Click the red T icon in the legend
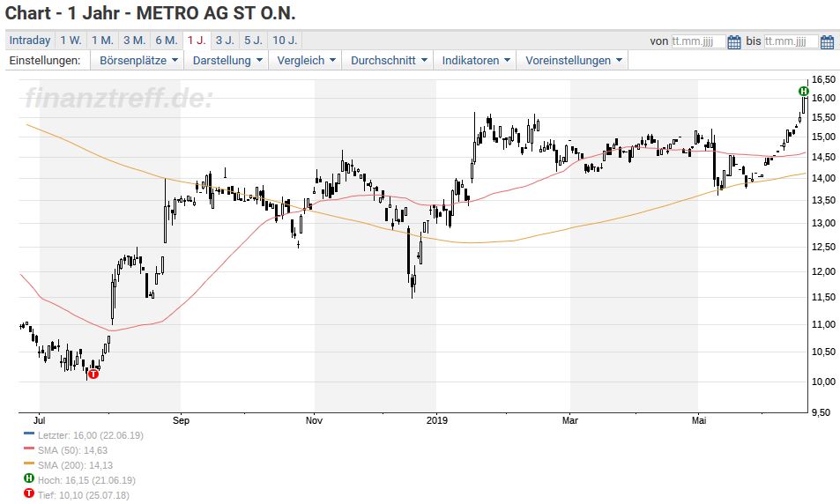The width and height of the screenshot is (840, 504). click(29, 493)
